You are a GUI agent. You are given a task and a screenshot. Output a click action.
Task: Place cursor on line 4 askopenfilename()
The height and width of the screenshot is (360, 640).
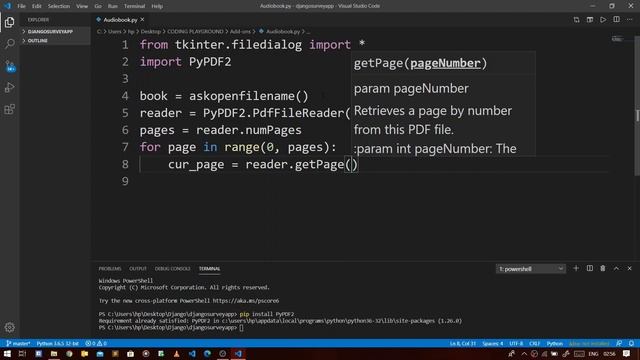click(x=249, y=96)
